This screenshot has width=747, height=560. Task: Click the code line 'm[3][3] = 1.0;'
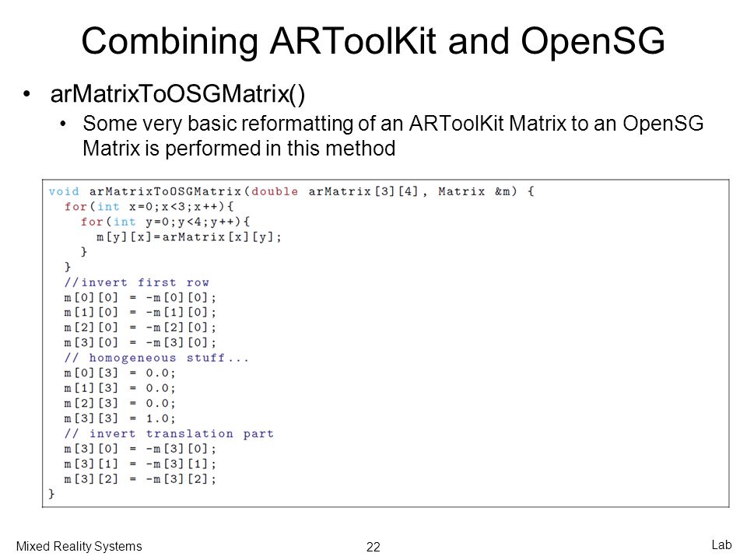(x=120, y=418)
